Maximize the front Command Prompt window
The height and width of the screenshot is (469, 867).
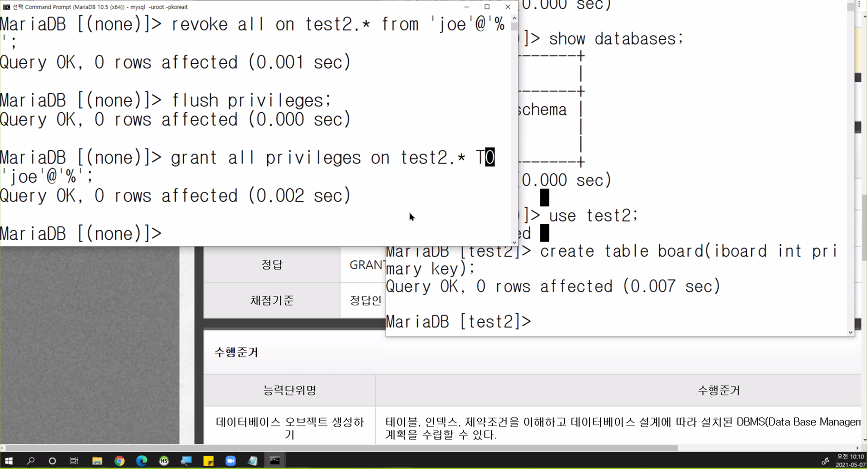point(487,7)
